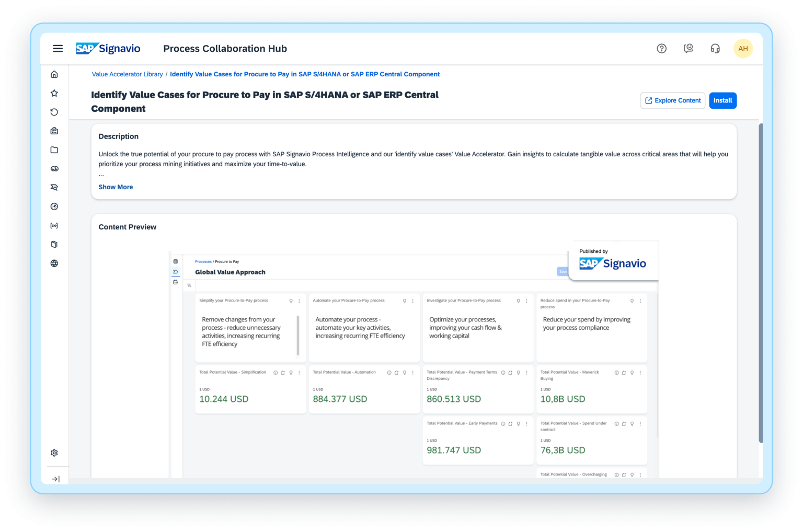Image resolution: width=803 pixels, height=532 pixels.
Task: Expand the description with Show More
Action: point(116,187)
